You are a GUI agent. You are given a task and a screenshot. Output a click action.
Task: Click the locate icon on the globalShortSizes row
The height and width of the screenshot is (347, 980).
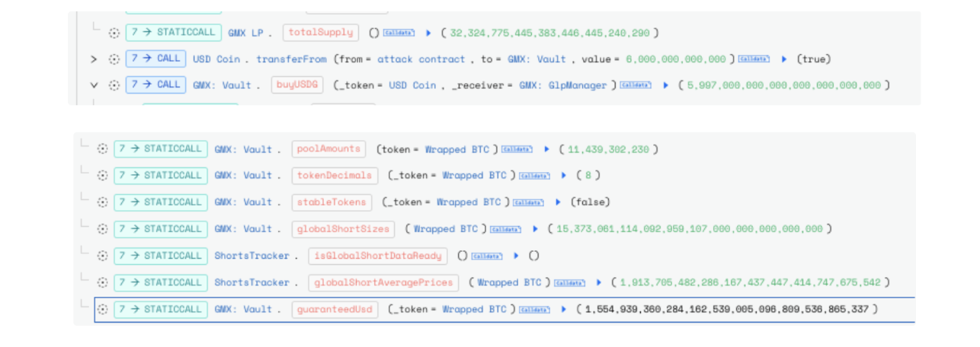point(102,229)
